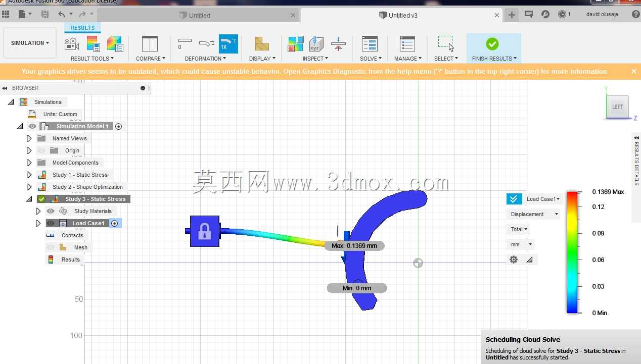Set deformation scale to undeformed (0)

click(x=185, y=44)
